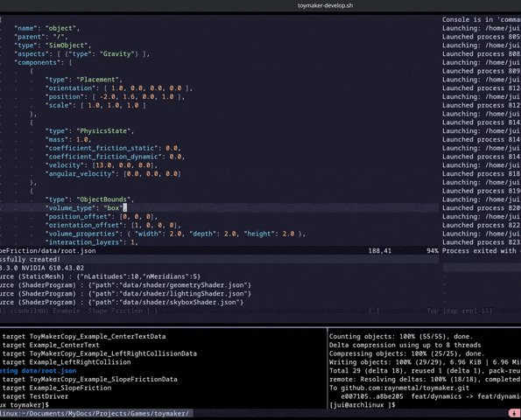The height and width of the screenshot is (420, 521).
Task: Click the NVIDIA 610.43.02 version line
Action: [42, 269]
